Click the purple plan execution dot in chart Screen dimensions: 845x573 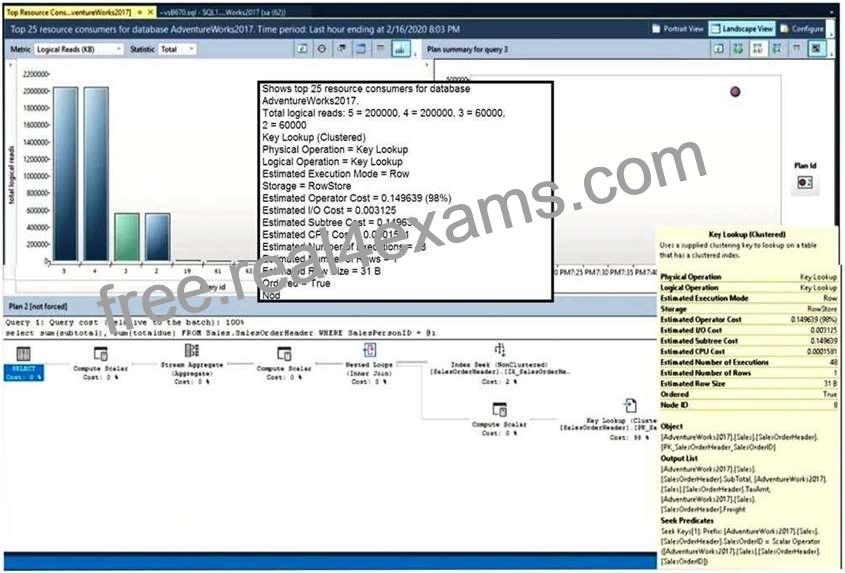[735, 92]
